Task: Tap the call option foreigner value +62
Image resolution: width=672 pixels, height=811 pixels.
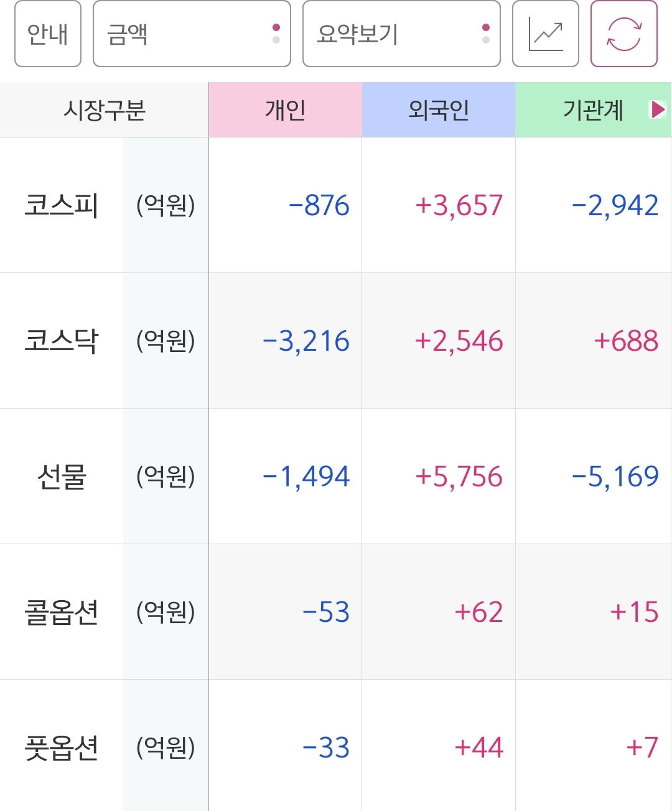Action: pyautogui.click(x=478, y=612)
